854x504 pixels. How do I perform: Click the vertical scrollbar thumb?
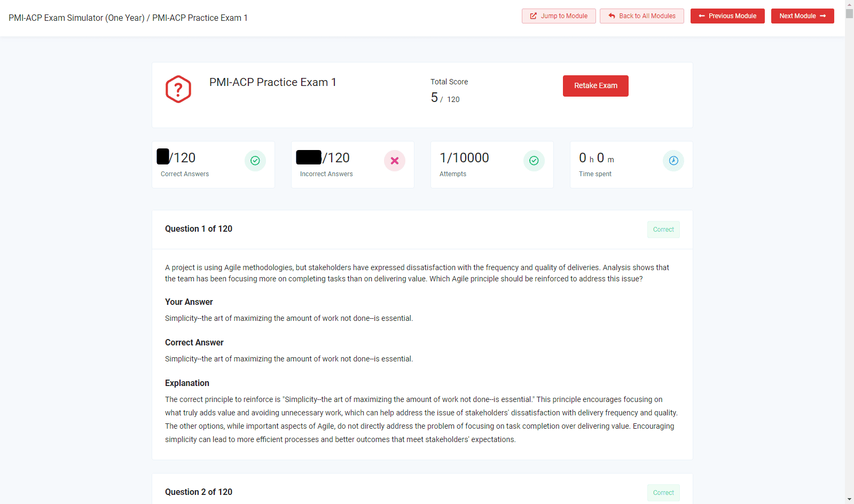click(x=849, y=13)
